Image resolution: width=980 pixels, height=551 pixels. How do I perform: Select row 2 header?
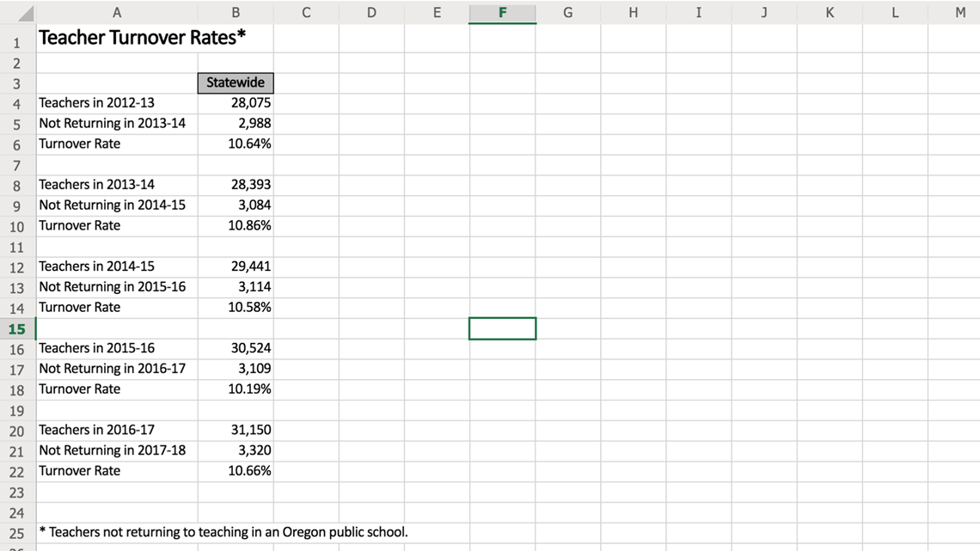tap(17, 63)
